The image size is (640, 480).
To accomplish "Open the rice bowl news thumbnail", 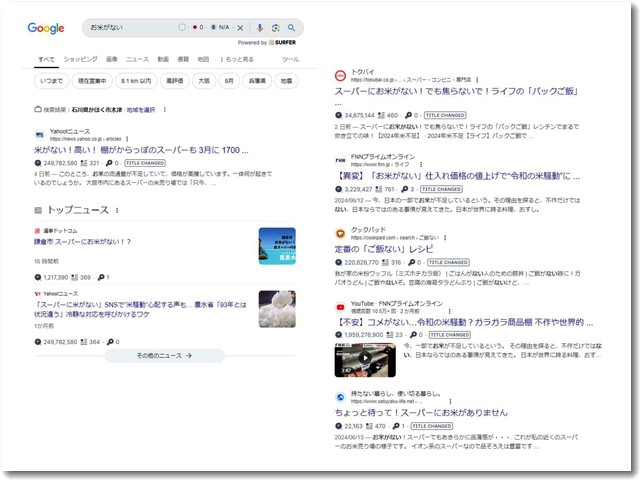I will pos(277,309).
